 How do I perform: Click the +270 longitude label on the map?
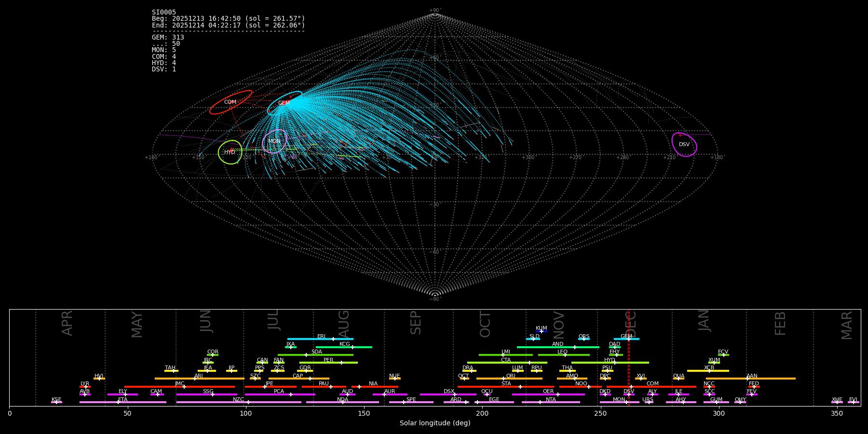coord(575,157)
